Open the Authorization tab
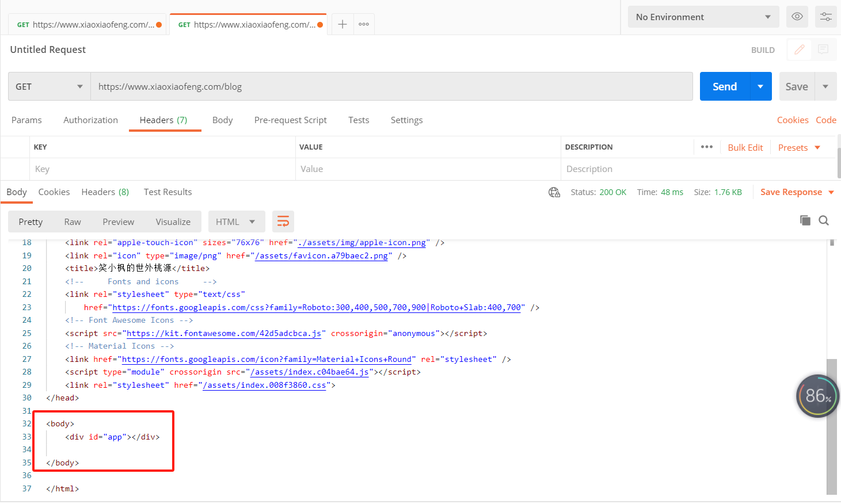This screenshot has width=841, height=504. 90,120
